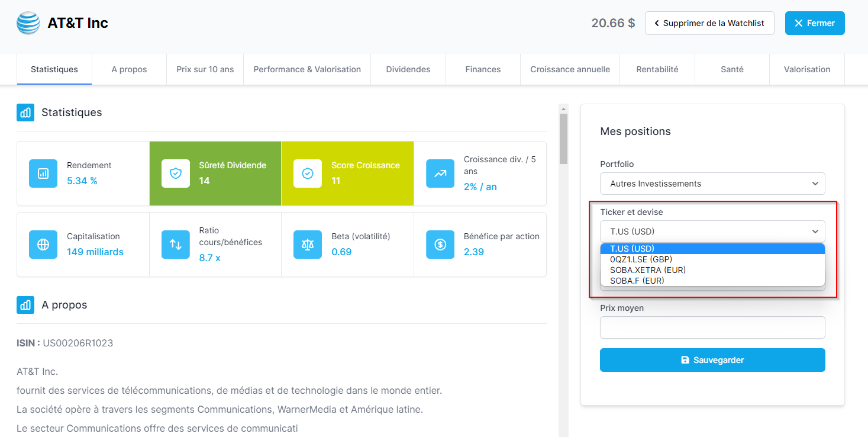The image size is (868, 437).
Task: Click the A propos section bar chart icon
Action: coord(25,305)
